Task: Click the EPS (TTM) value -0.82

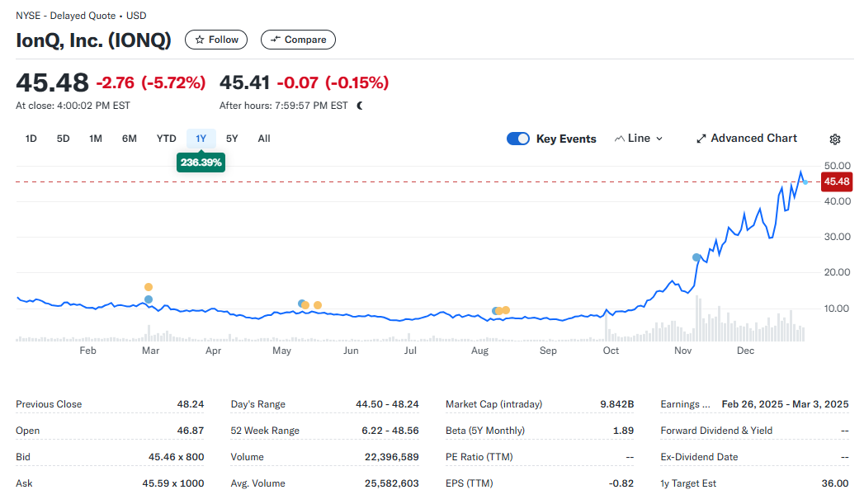Action: click(621, 483)
